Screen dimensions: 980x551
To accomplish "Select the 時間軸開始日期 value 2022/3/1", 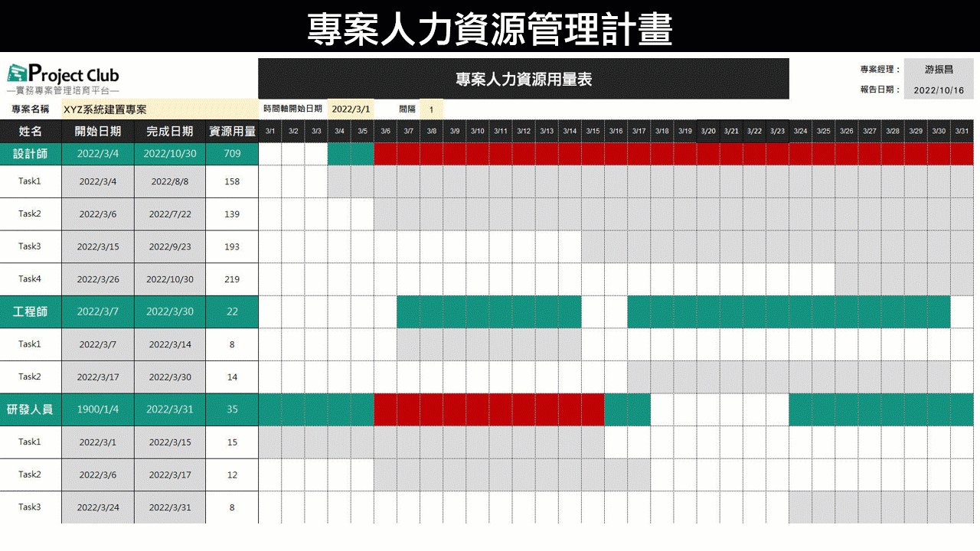I will coord(351,109).
